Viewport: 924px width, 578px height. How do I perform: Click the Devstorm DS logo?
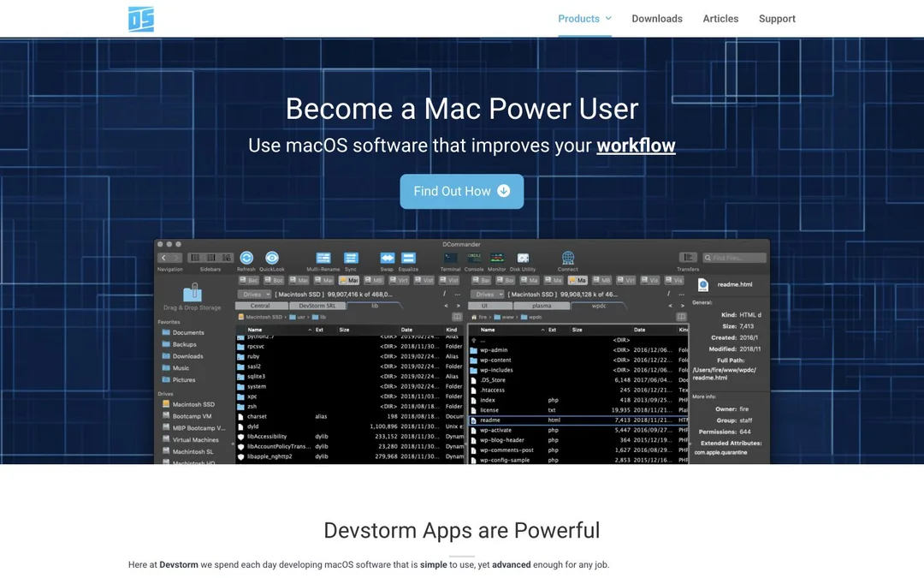(141, 19)
